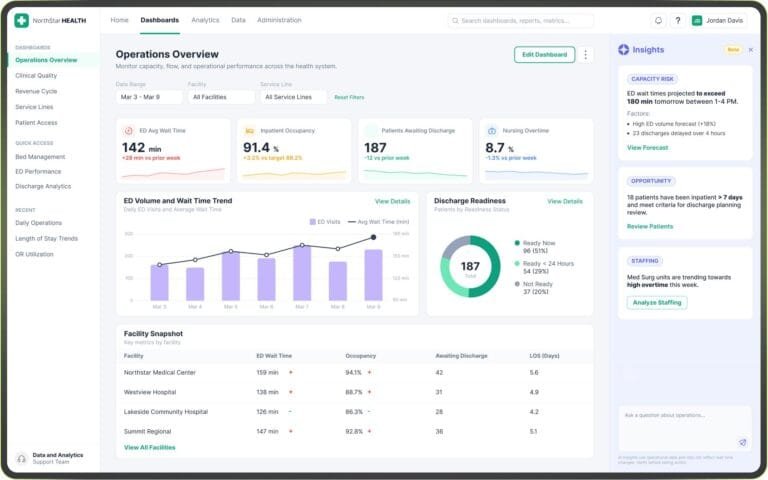
Task: Click the 142 min wait time value
Action: click(141, 148)
